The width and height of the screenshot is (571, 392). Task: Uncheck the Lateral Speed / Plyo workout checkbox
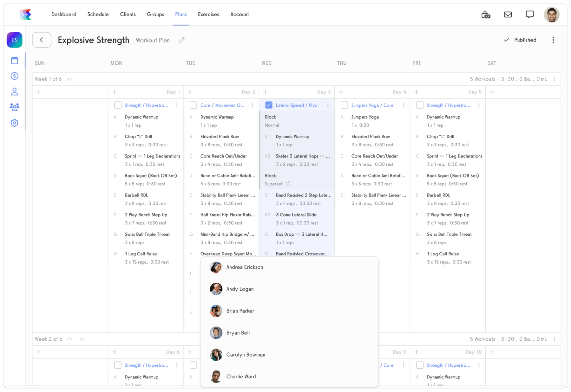[x=269, y=105]
